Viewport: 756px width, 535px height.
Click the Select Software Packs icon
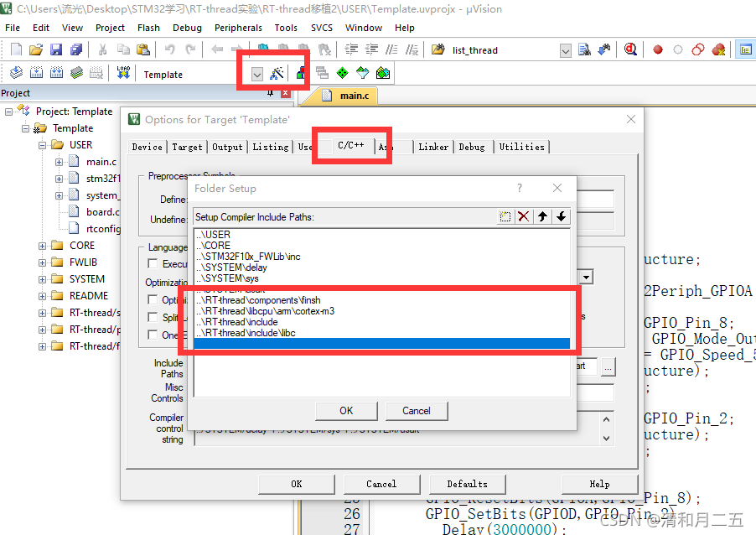363,73
